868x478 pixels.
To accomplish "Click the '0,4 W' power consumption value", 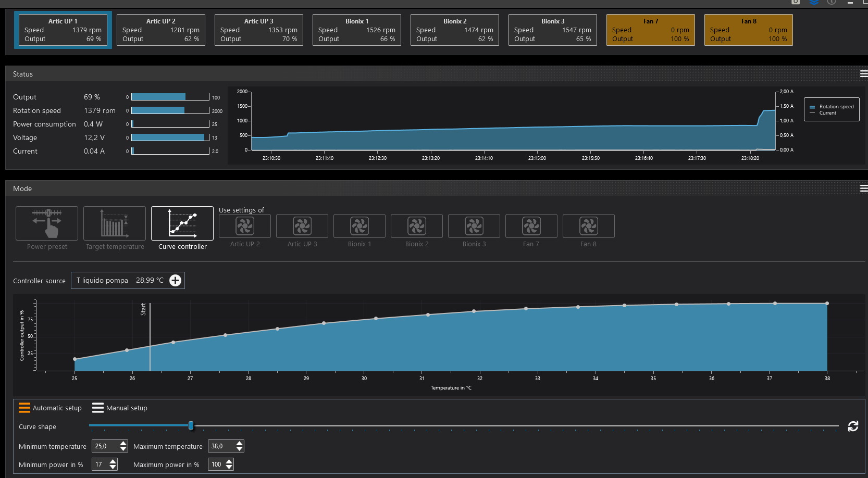I will [93, 124].
